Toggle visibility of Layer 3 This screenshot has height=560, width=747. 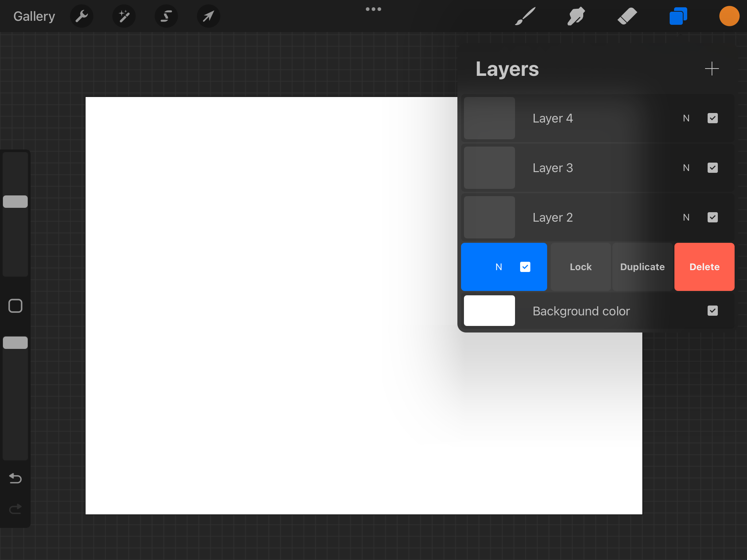click(712, 168)
